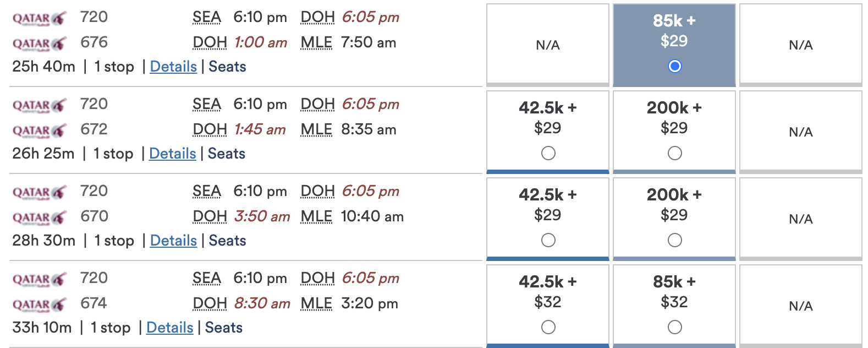Click the Qatar Airways logo beside flight 670

point(40,218)
